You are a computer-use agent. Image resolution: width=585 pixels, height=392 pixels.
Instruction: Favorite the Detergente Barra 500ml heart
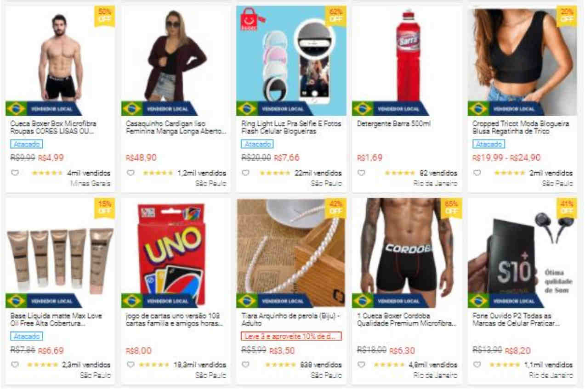362,173
